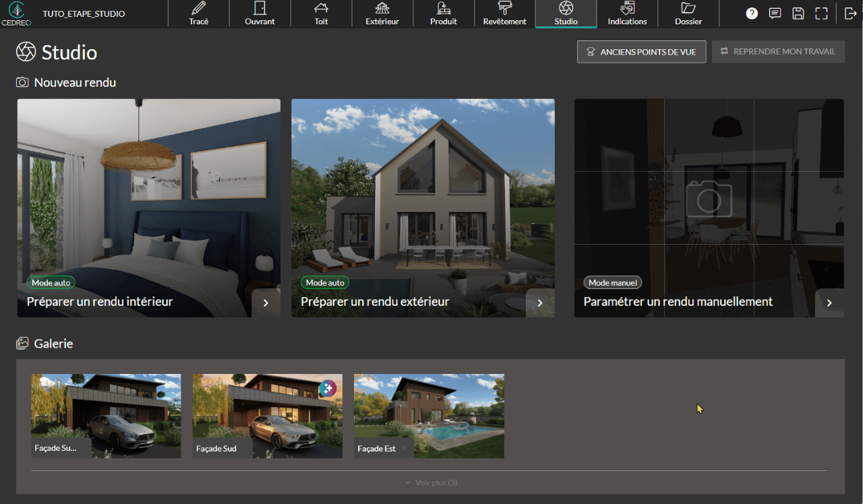Screen dimensions: 863x504
Task: Click arrow on Préparer un rendu intérieur
Action: click(266, 303)
